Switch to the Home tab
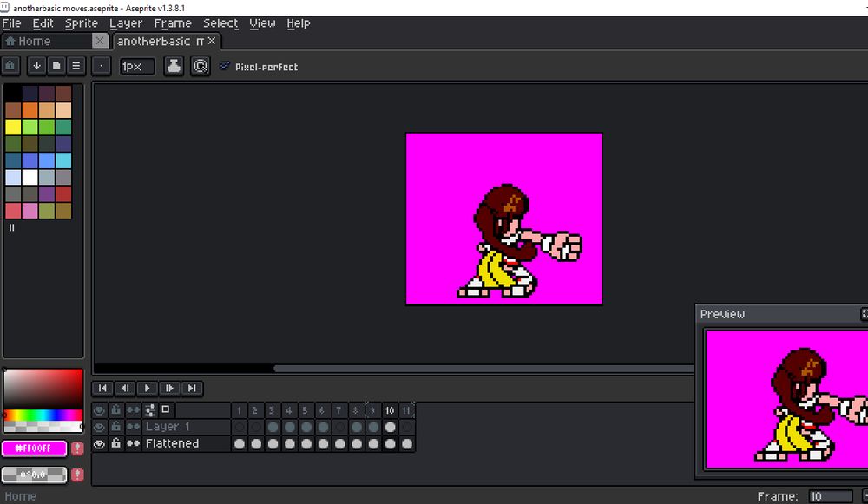 (x=45, y=42)
